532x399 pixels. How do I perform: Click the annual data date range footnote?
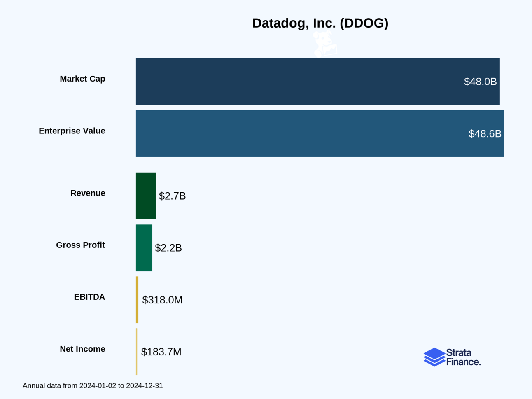(x=93, y=386)
